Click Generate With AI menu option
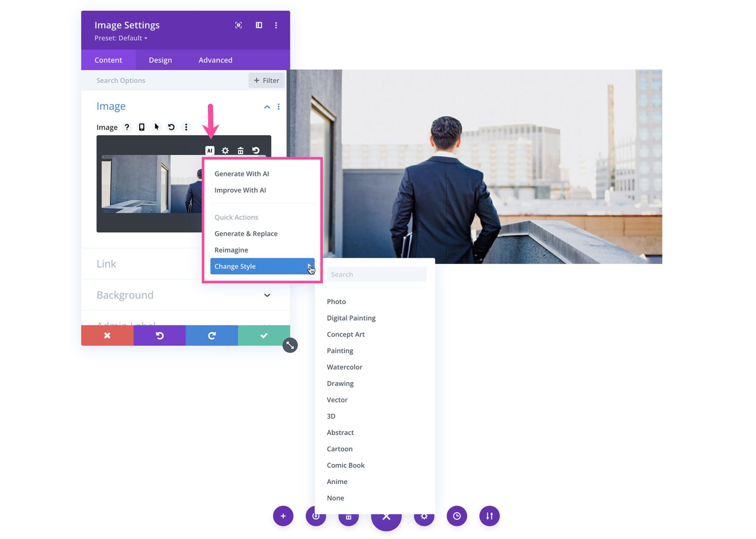 (x=241, y=173)
